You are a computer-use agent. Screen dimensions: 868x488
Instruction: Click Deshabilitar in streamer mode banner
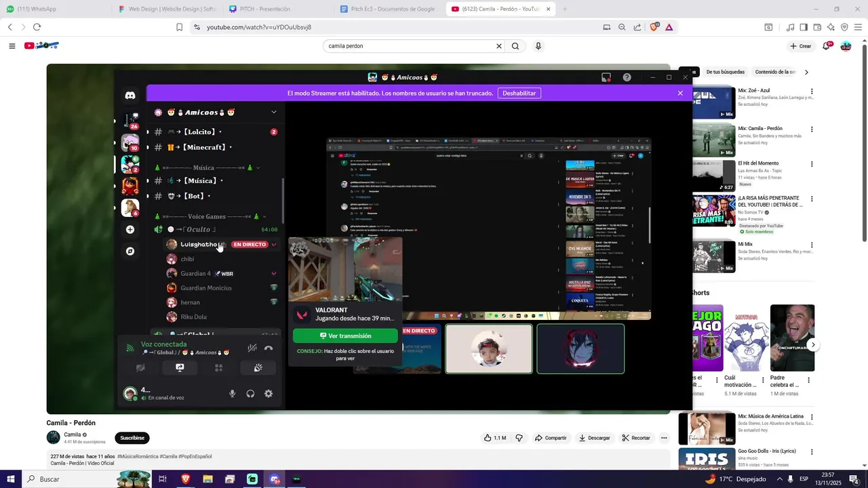(x=519, y=93)
